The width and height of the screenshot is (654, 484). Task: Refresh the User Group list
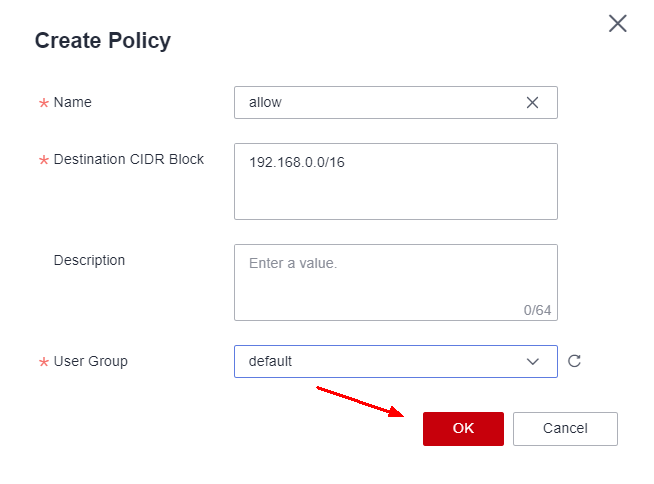pos(574,362)
